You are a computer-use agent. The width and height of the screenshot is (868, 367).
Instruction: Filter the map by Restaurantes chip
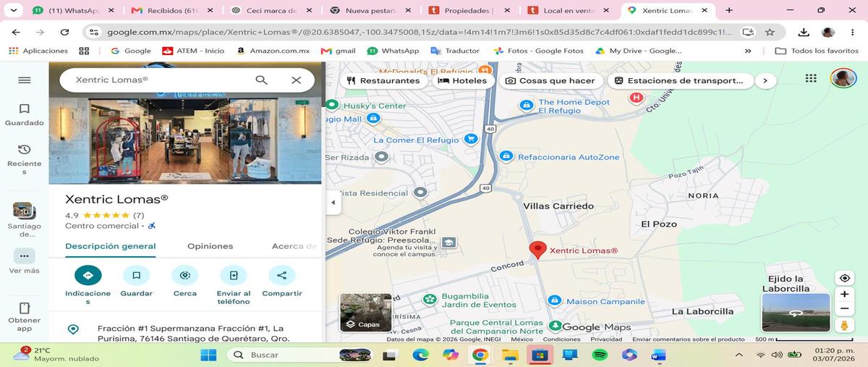(383, 80)
